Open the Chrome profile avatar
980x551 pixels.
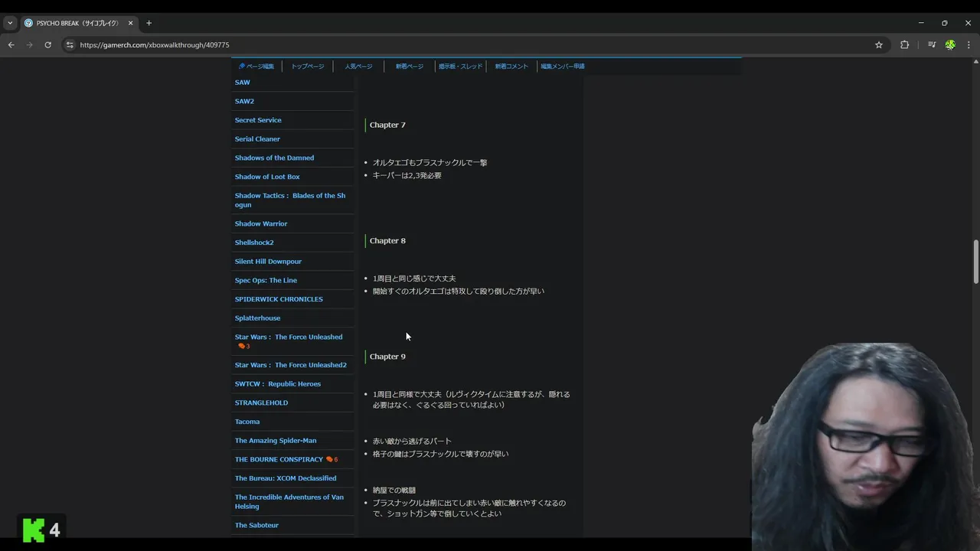pyautogui.click(x=950, y=45)
